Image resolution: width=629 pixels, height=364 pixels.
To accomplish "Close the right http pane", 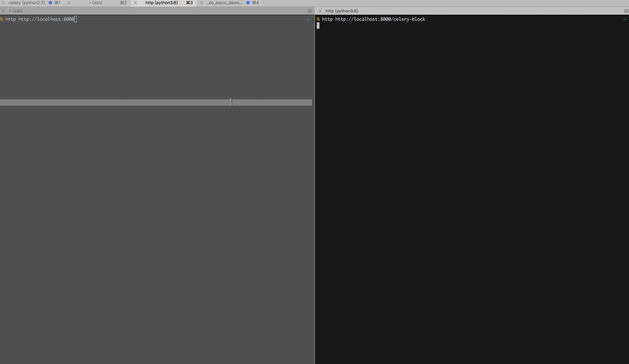I will point(320,11).
